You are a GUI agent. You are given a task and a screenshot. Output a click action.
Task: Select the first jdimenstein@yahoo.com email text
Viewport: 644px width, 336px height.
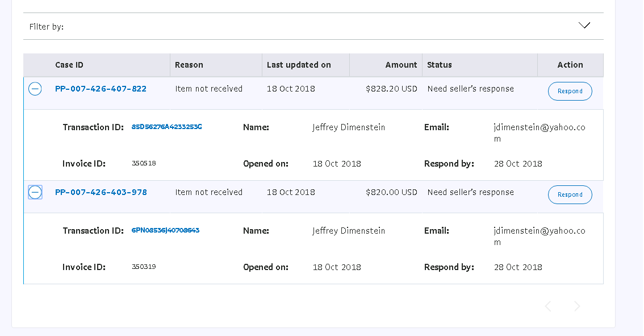pos(540,127)
